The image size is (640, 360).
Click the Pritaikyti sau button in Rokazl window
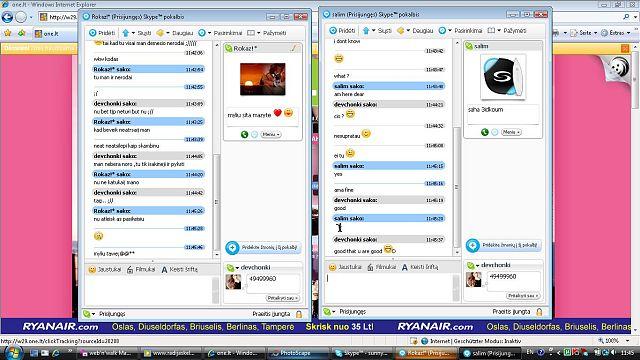click(x=282, y=298)
